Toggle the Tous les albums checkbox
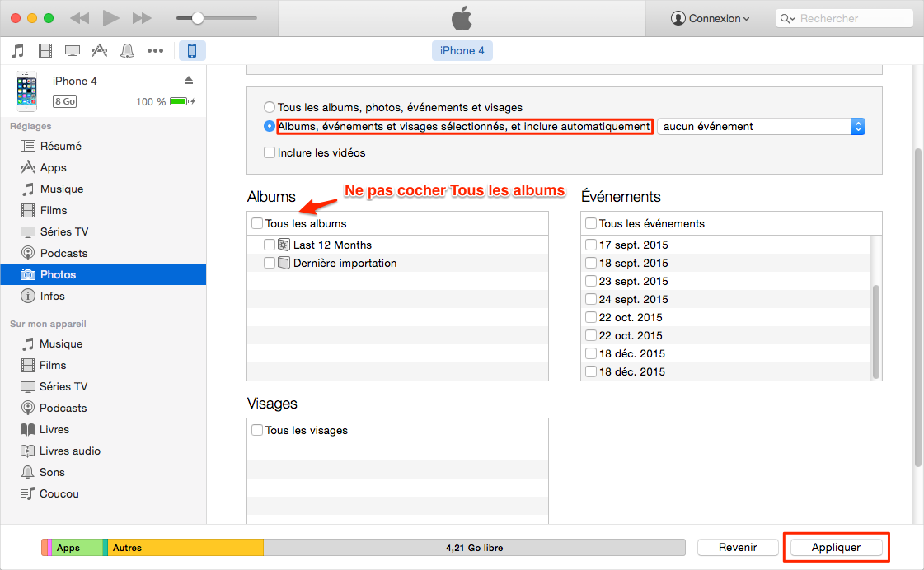This screenshot has height=570, width=924. [257, 223]
